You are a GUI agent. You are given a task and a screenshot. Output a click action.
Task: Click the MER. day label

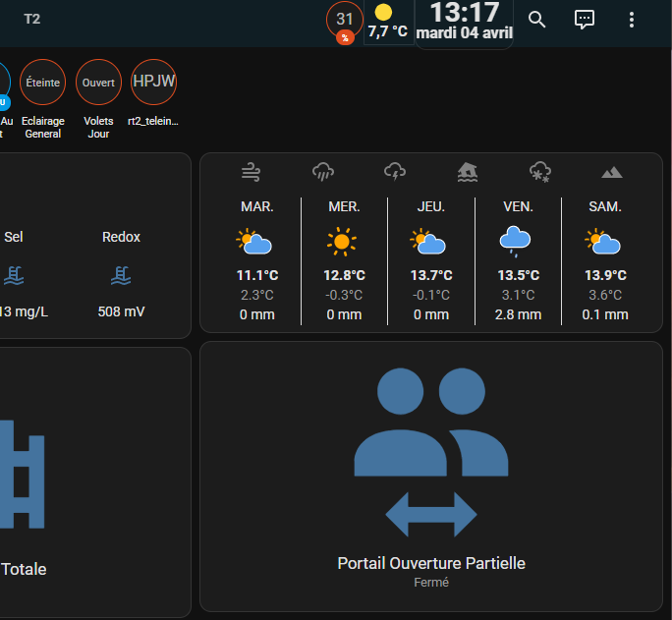point(344,207)
